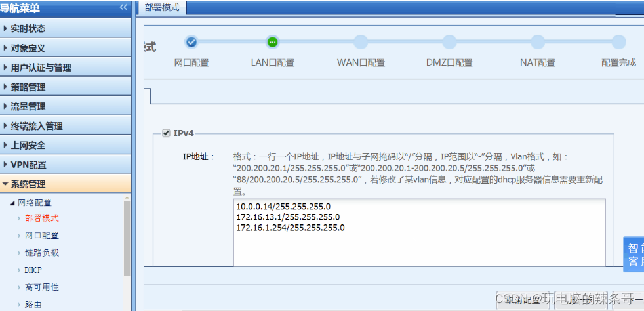The height and width of the screenshot is (311, 644).
Task: Expand the 终端接入管理 menu section
Action: coord(66,126)
